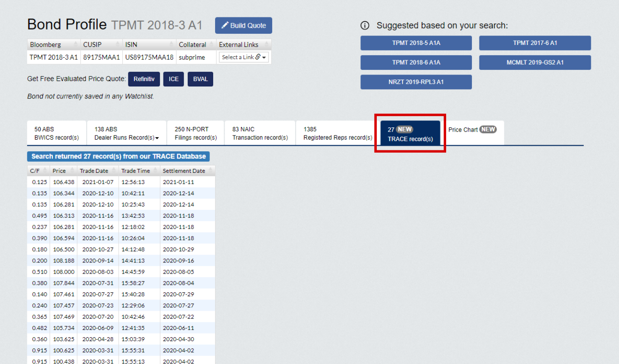Sort TRACE records by Price column arrow

(73, 171)
